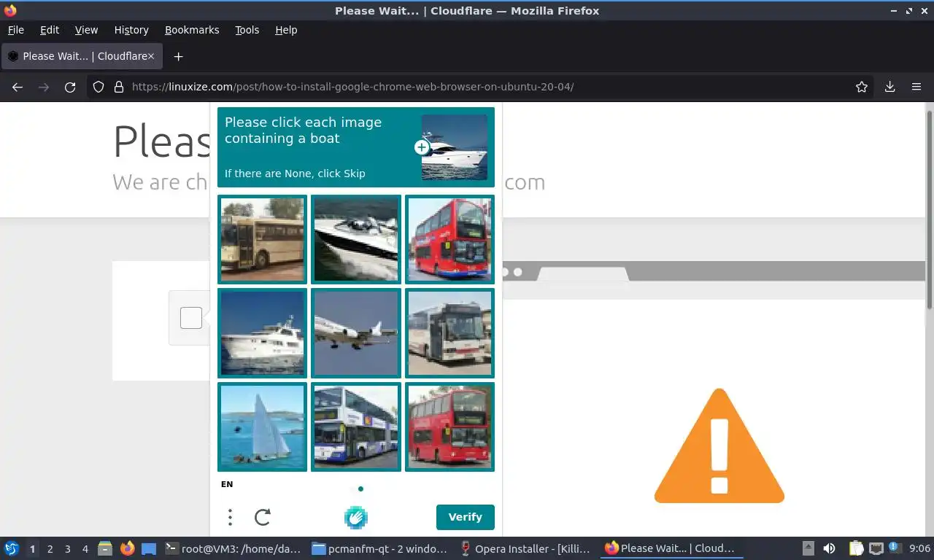
Task: Open captcha options three-dot menu
Action: click(x=230, y=518)
